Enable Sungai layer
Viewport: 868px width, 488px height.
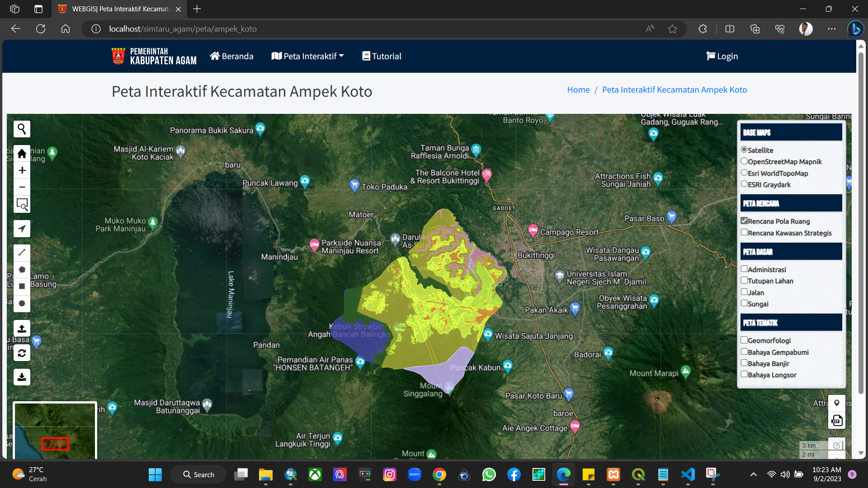point(744,303)
